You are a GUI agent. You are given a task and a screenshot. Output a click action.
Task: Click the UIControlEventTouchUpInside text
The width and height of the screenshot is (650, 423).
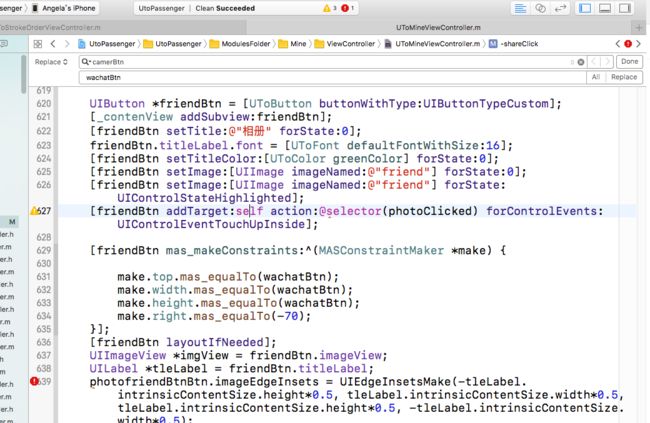pos(211,224)
